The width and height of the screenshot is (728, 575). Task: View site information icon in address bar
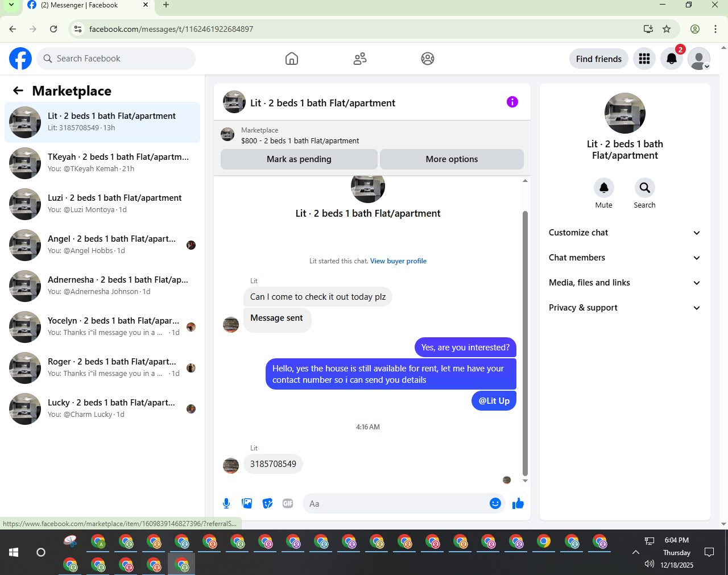(78, 29)
